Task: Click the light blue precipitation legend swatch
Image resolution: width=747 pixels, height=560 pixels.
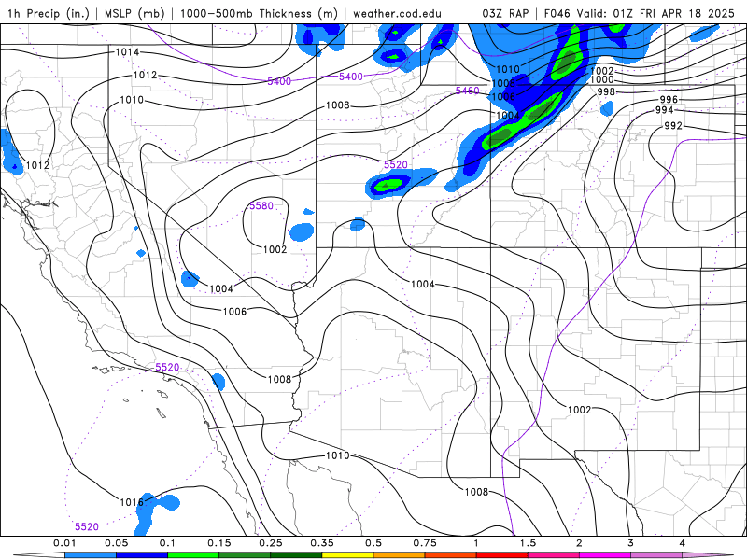Action: 91,555
